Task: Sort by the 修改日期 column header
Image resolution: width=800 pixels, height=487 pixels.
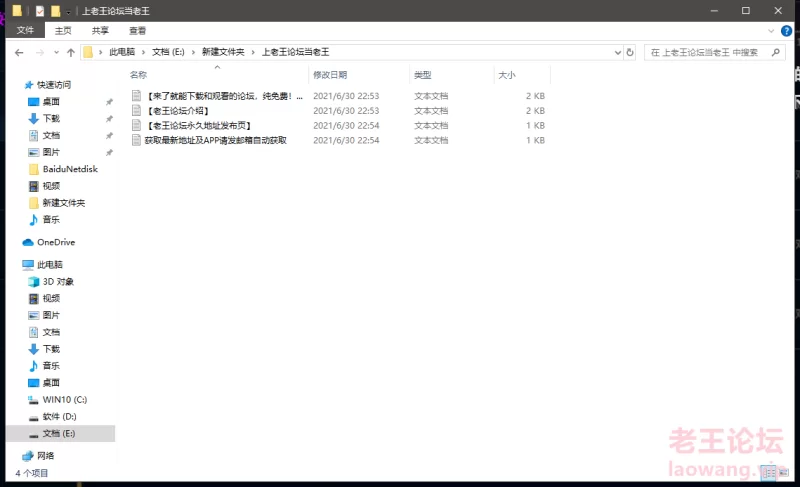Action: point(330,75)
